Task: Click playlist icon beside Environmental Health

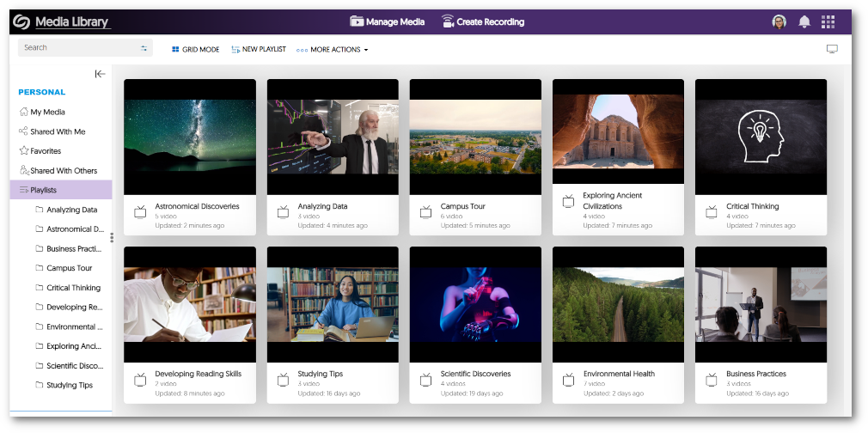Action: [x=569, y=380]
